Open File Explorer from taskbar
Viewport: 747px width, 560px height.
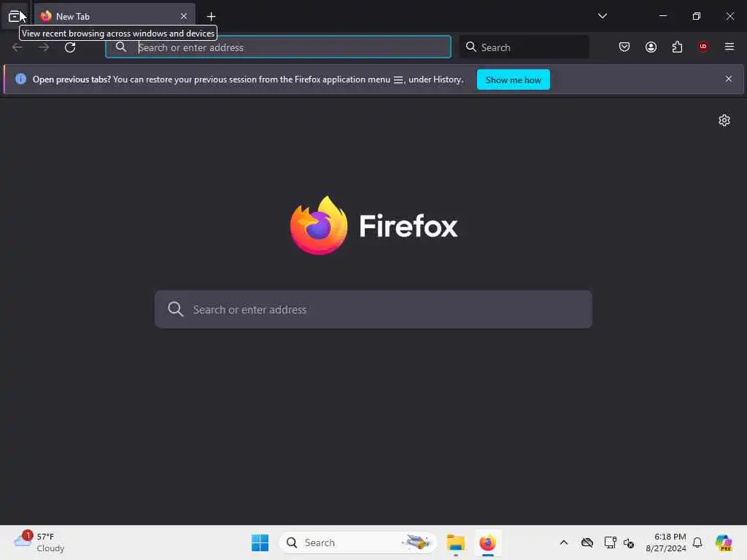[455, 542]
